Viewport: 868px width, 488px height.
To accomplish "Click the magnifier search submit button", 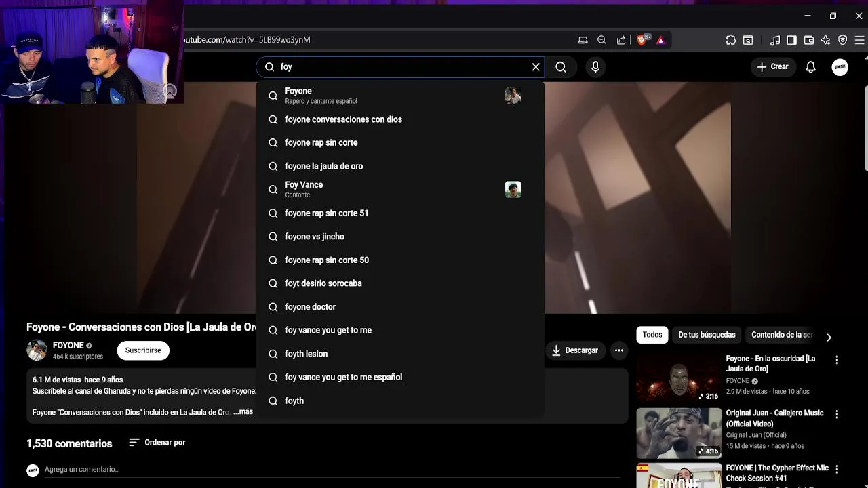I will [x=561, y=67].
